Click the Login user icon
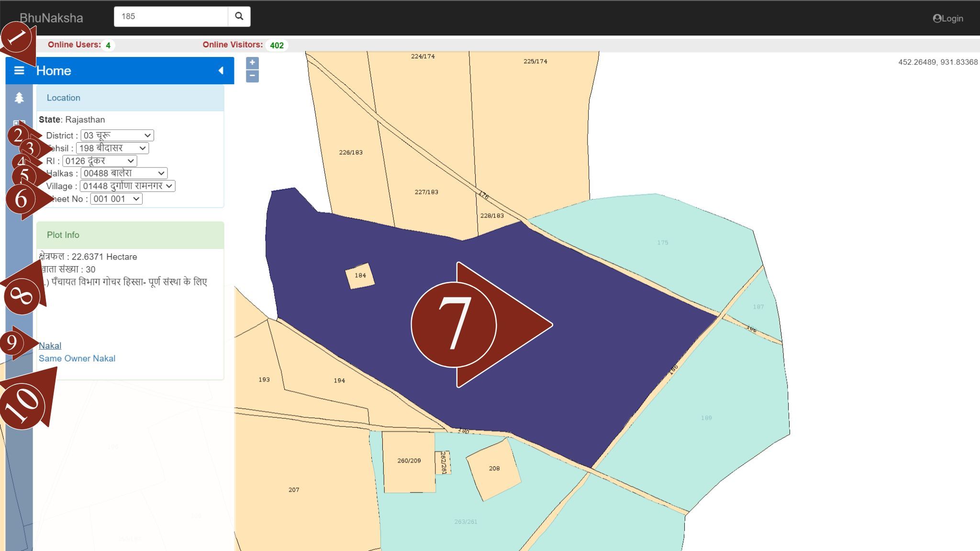Viewport: 980px width, 551px height. point(937,19)
